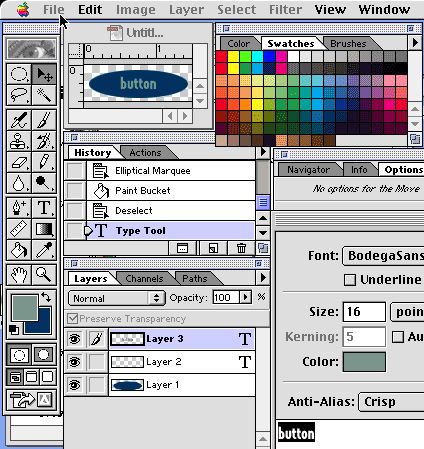Open the Normal blend mode dropdown

coord(117,298)
